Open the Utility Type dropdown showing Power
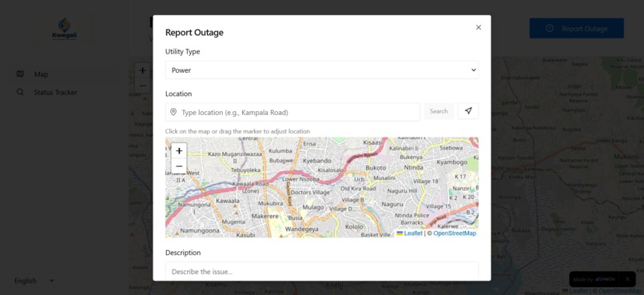 321,70
